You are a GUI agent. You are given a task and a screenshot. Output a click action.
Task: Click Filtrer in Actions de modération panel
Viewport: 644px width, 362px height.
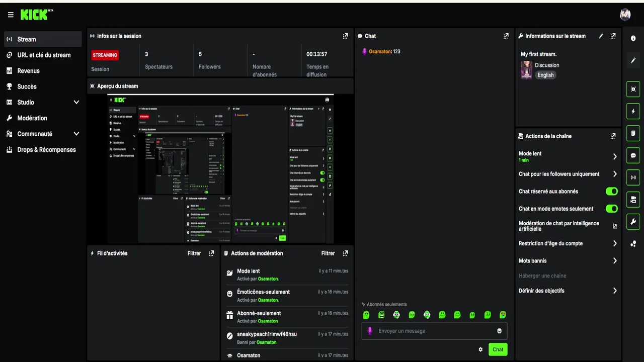328,253
